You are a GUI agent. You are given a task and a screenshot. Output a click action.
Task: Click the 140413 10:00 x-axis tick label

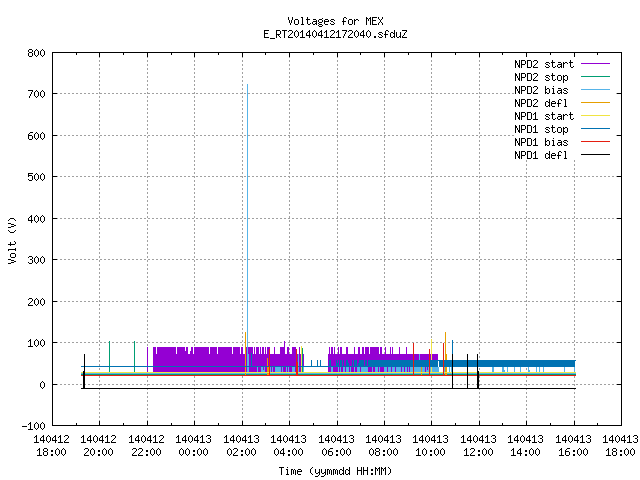[431, 446]
